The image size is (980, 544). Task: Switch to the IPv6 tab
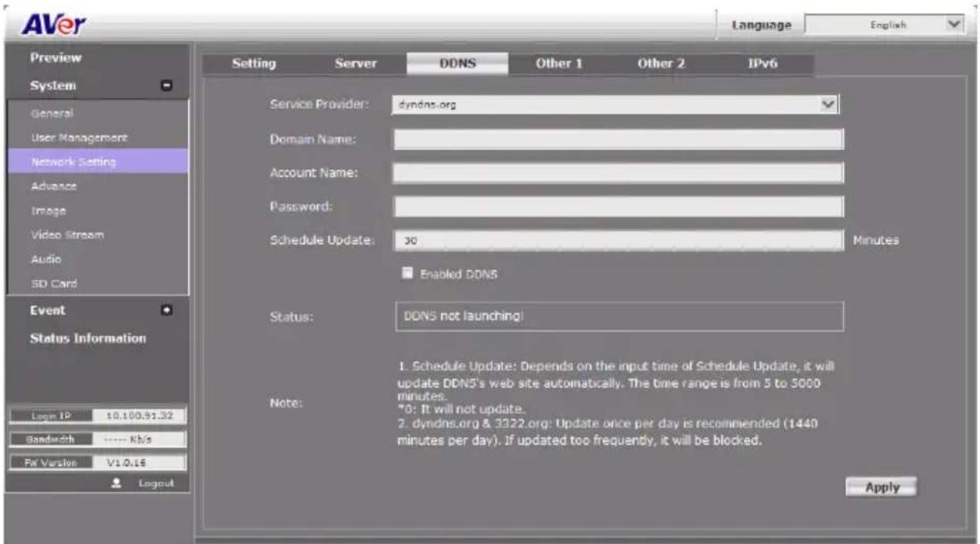[762, 63]
